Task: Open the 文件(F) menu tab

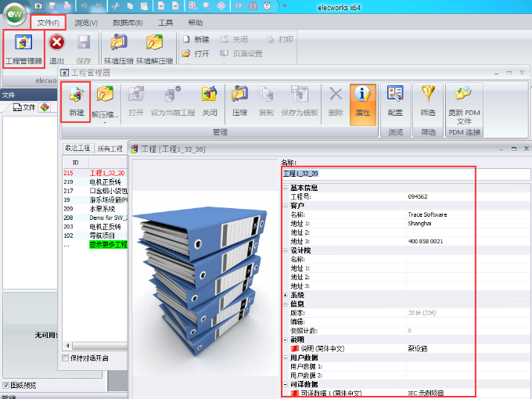Action: [49, 23]
